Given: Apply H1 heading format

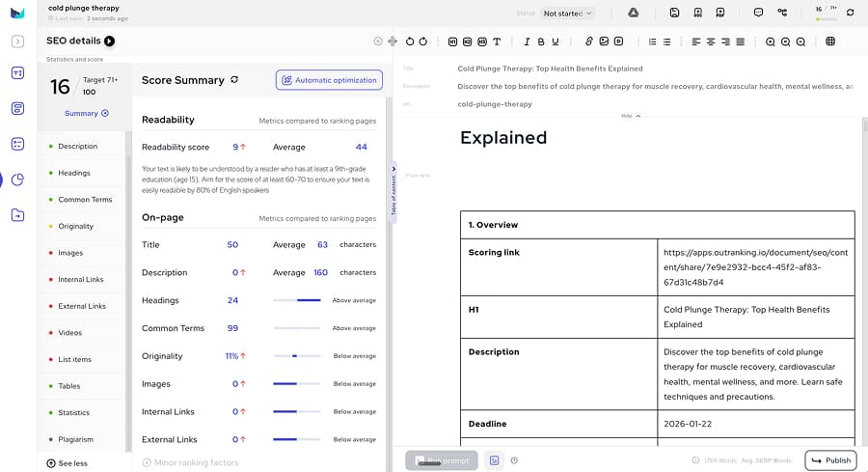Looking at the screenshot, I should [x=452, y=42].
